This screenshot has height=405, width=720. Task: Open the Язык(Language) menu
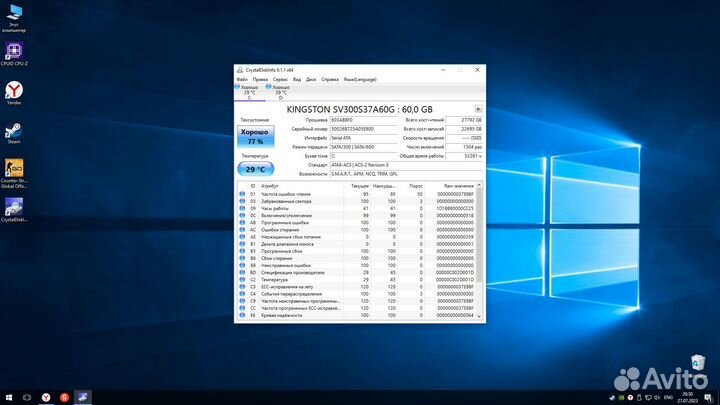(x=360, y=79)
